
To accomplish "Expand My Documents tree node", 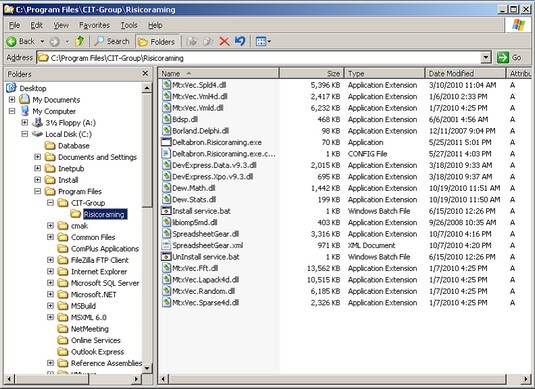I will pos(12,100).
